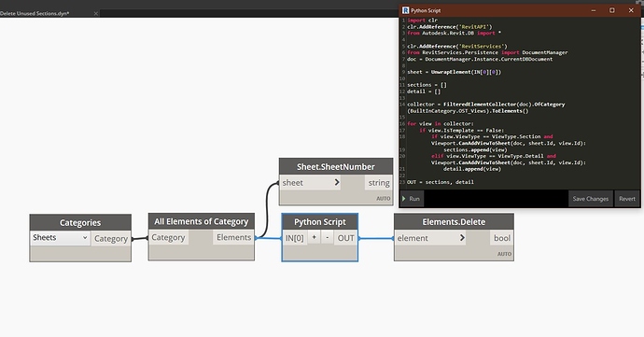Click Save Changes in script editor
The height and width of the screenshot is (337, 644).
(591, 199)
